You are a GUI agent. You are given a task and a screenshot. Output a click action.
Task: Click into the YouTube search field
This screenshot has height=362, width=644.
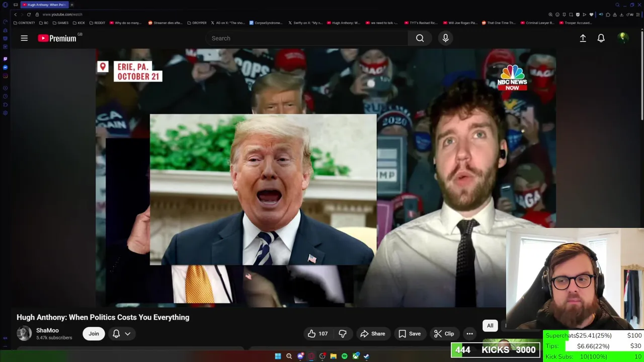click(x=307, y=38)
